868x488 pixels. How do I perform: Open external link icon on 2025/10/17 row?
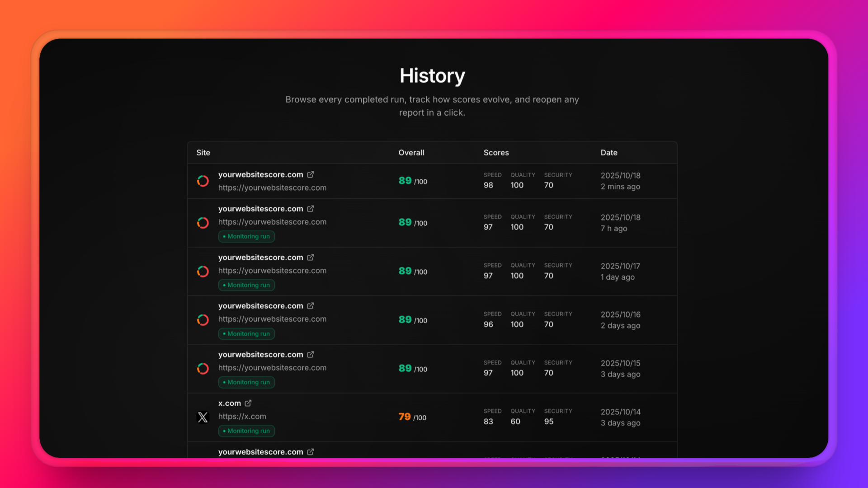[x=311, y=258]
